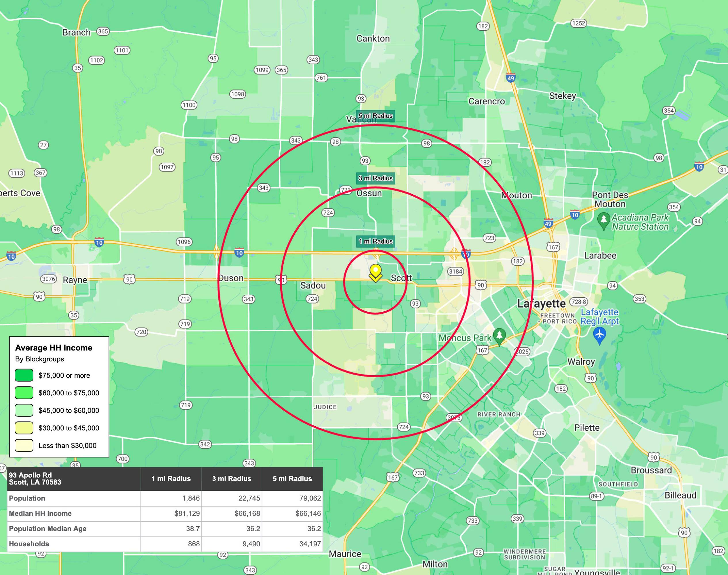The width and height of the screenshot is (728, 575).
Task: Click the $75,000 or more legend swatch
Action: pyautogui.click(x=24, y=375)
